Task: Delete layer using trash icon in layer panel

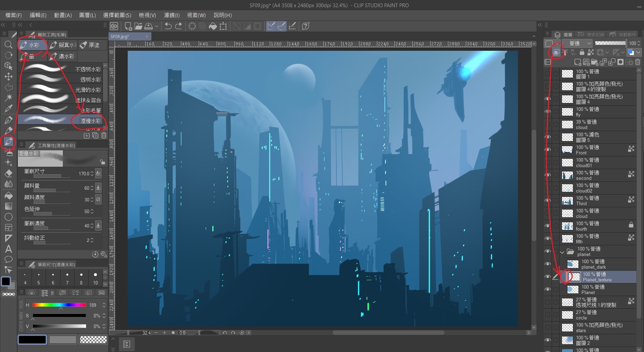Action: (x=637, y=62)
